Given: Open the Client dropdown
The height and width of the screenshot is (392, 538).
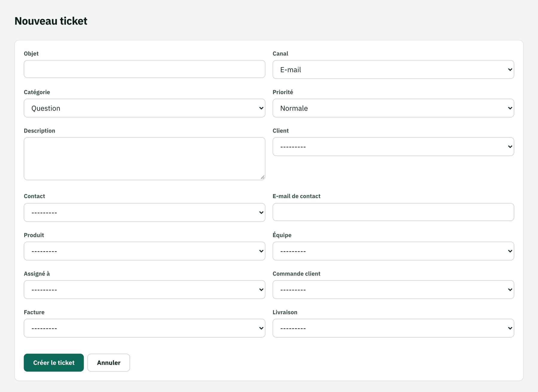Looking at the screenshot, I should click(x=393, y=147).
